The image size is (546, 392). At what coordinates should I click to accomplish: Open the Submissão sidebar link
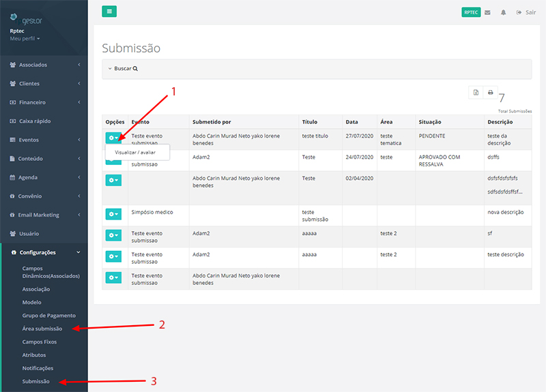coord(35,381)
